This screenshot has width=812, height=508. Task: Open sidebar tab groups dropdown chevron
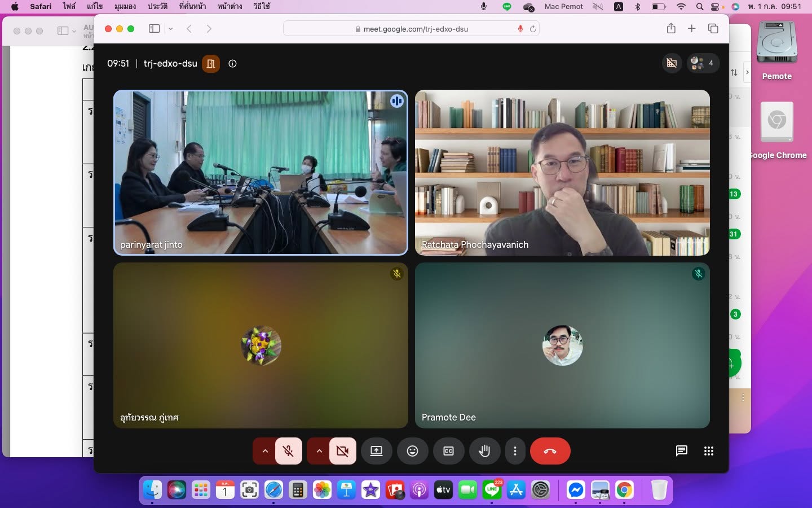coord(170,29)
